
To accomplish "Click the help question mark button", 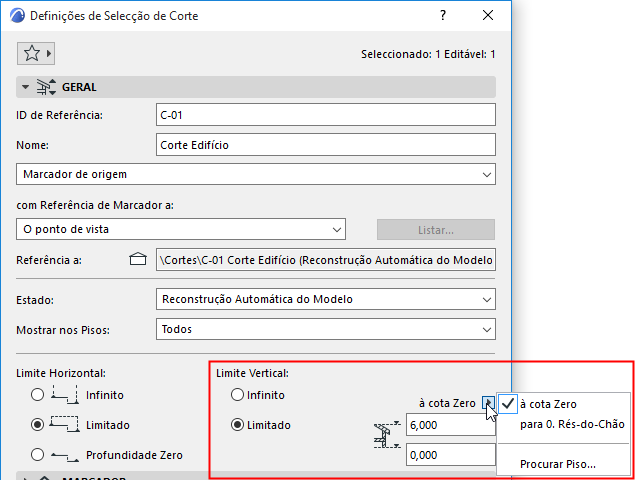I will click(x=441, y=16).
